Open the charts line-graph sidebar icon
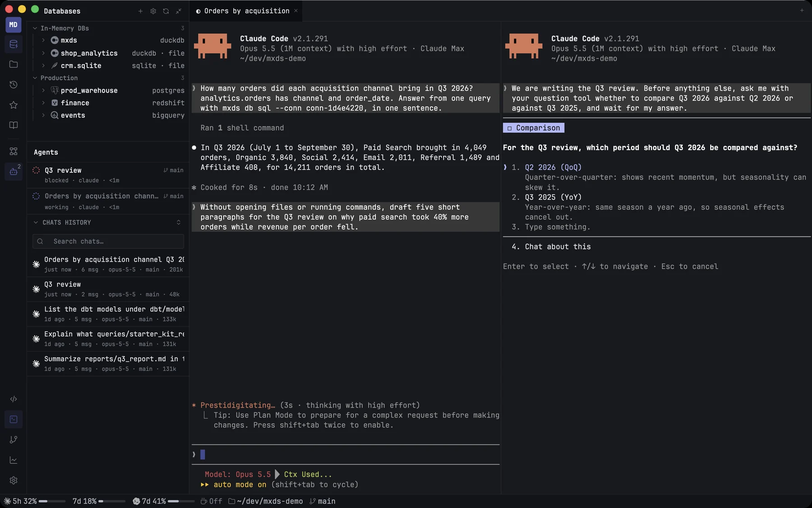Viewport: 812px width, 508px height. (14, 460)
